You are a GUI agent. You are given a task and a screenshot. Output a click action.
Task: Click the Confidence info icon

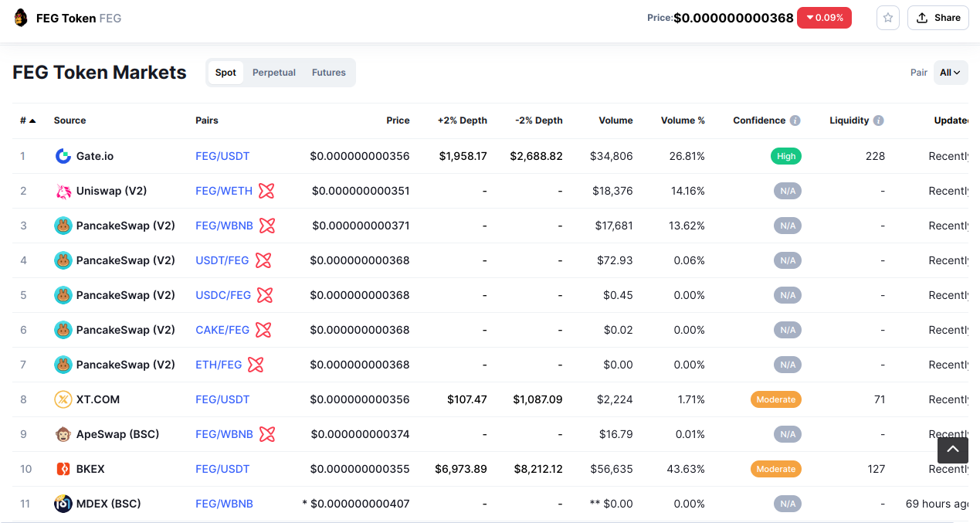click(795, 121)
